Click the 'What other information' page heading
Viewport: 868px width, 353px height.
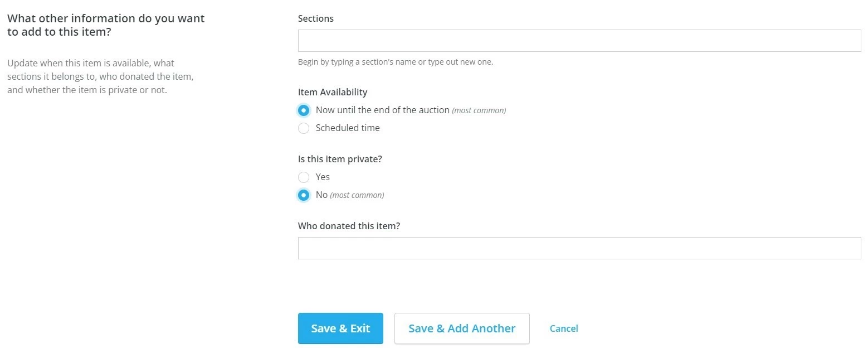106,25
